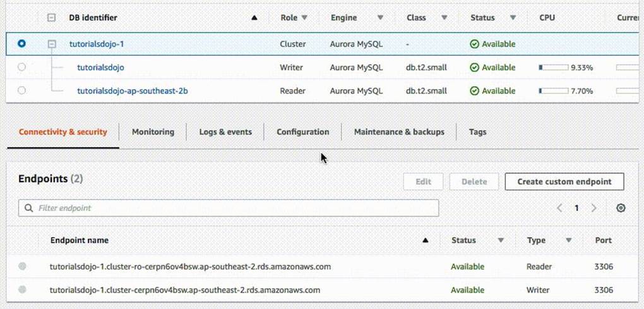Viewport: 644px width, 309px height.
Task: Open endpoint table settings gear icon
Action: pos(621,208)
